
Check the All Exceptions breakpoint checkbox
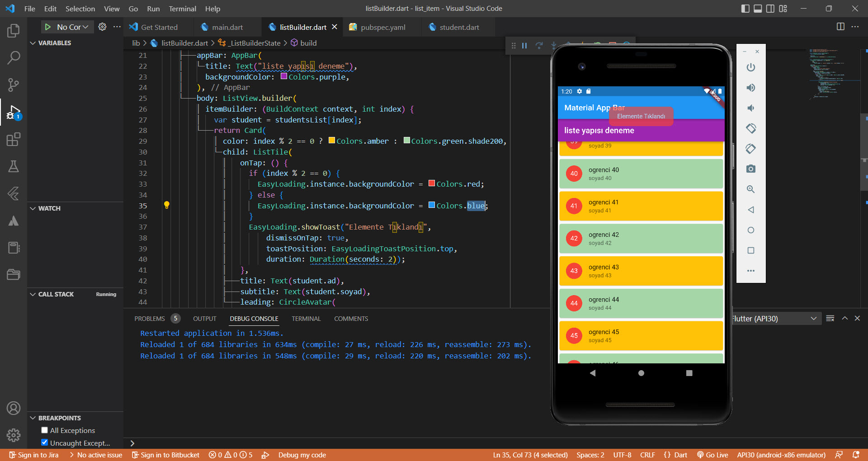click(44, 430)
